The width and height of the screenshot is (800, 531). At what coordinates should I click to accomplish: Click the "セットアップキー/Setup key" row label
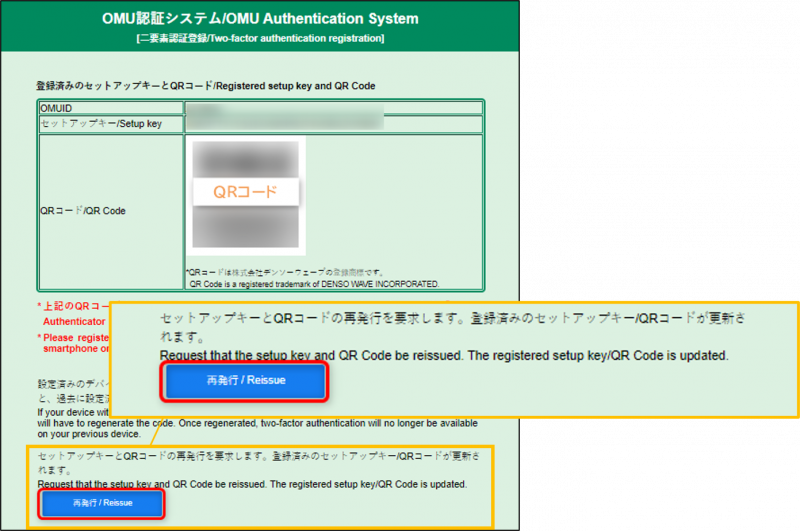(101, 123)
